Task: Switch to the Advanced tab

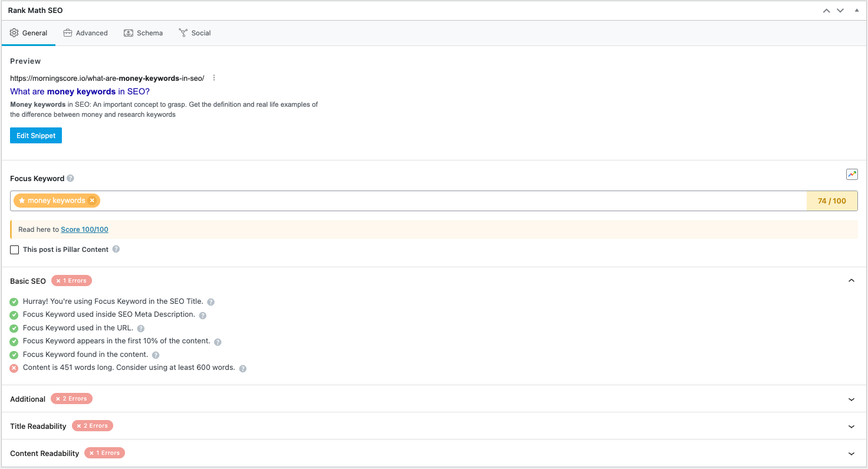Action: [86, 33]
